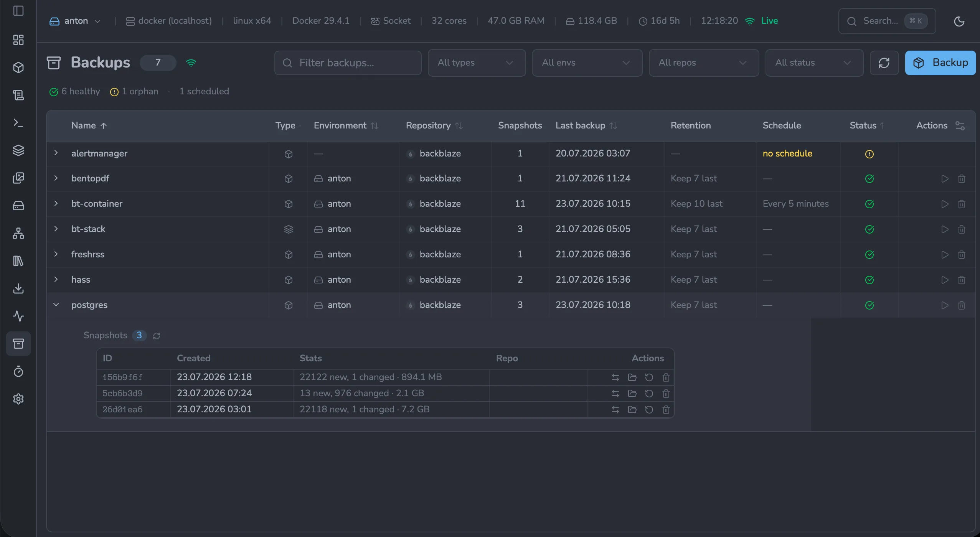
Task: Open the networks icon in sidebar
Action: tap(18, 233)
